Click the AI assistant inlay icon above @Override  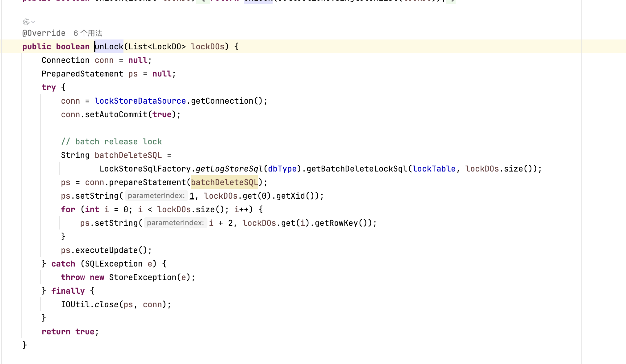[26, 22]
